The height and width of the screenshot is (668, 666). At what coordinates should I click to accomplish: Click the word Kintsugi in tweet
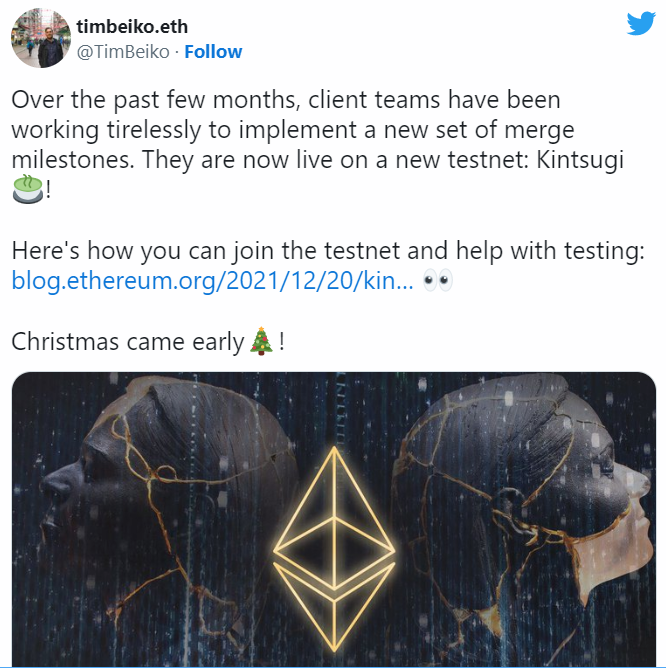coord(580,161)
